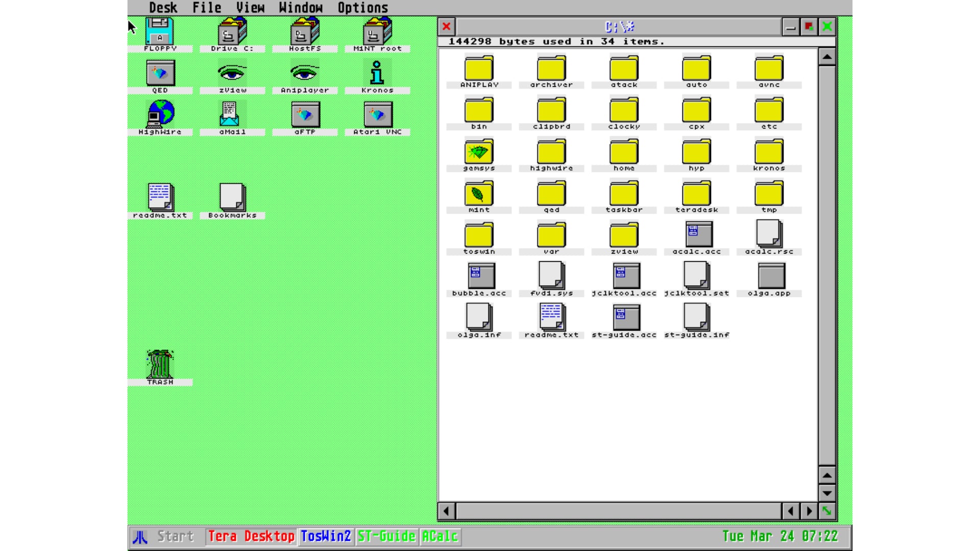Switch to Tera Desktop in taskbar
The width and height of the screenshot is (980, 551).
coord(251,536)
